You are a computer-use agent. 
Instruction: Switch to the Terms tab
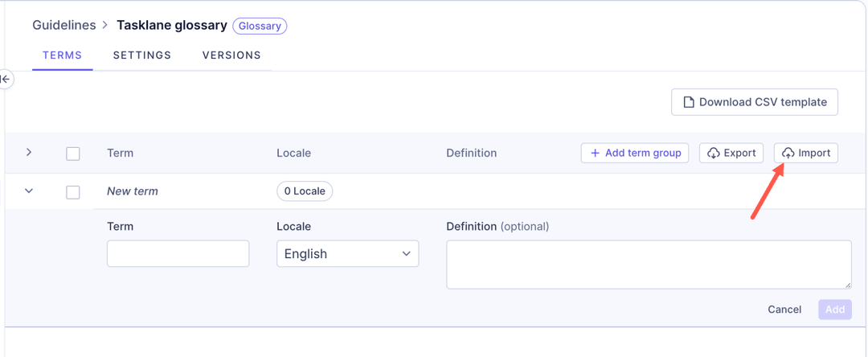[63, 55]
